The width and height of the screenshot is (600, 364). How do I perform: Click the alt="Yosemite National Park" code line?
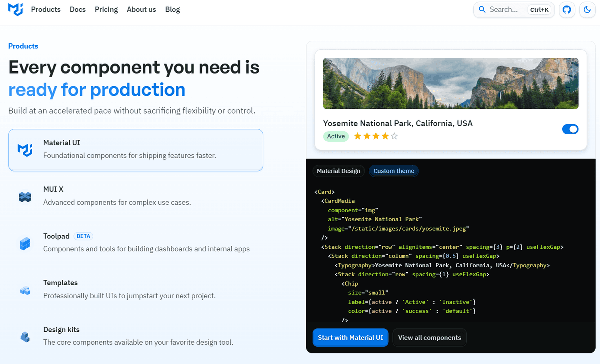coord(375,219)
